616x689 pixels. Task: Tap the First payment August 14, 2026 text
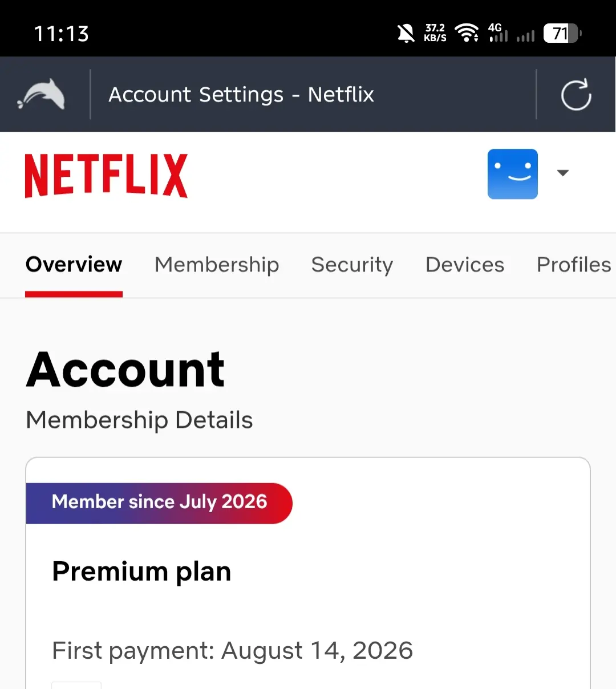click(232, 651)
